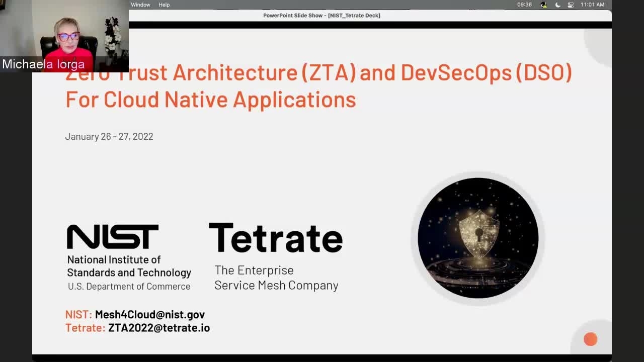Click the PowerPoint Slide Show title bar text
Screen dimensions: 644x362
coord(321,16)
